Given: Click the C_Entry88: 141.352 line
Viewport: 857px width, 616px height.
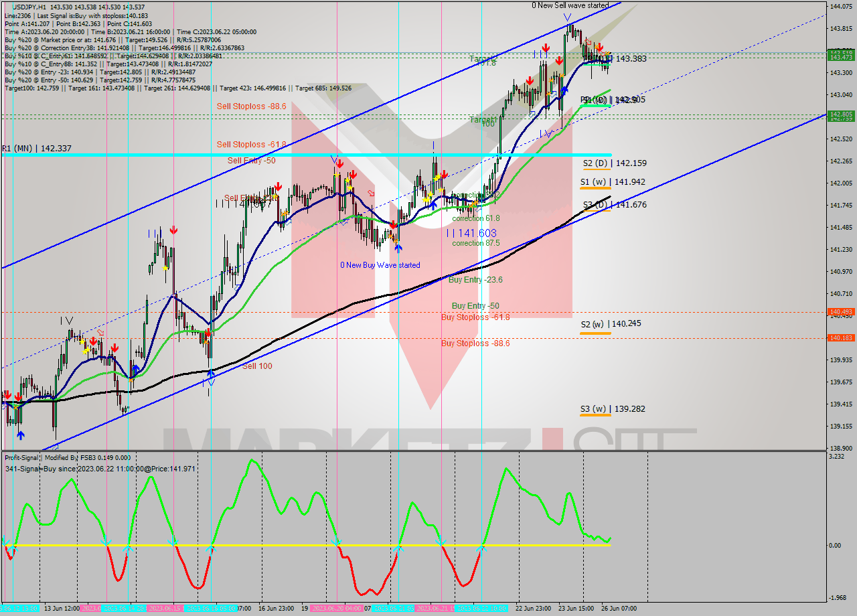Looking at the screenshot, I should pyautogui.click(x=108, y=64).
